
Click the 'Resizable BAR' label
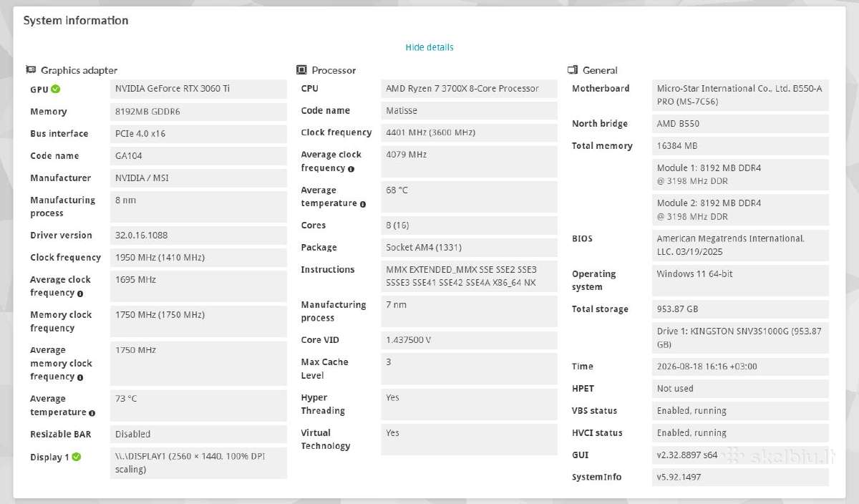tap(60, 434)
